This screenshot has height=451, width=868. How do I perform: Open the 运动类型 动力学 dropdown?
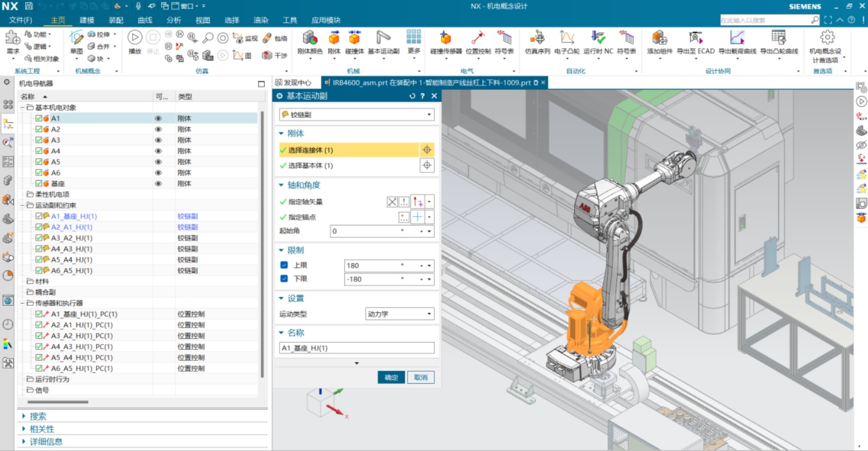click(x=399, y=314)
